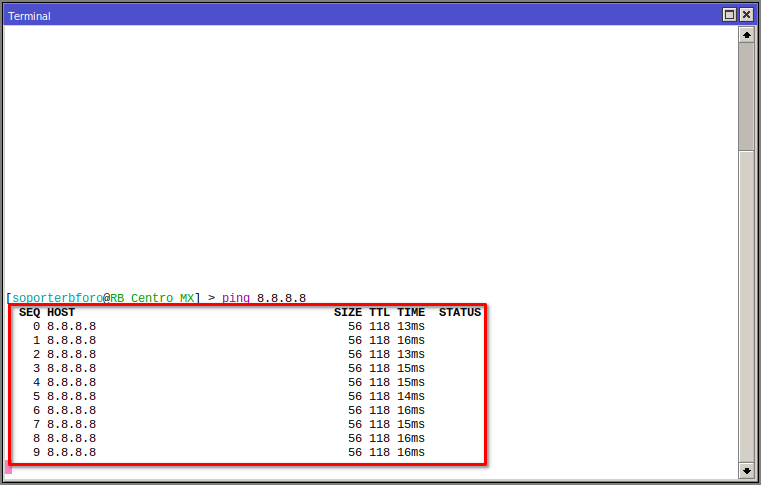This screenshot has height=485, width=761.
Task: Click the Terminal title bar text
Action: coord(29,16)
